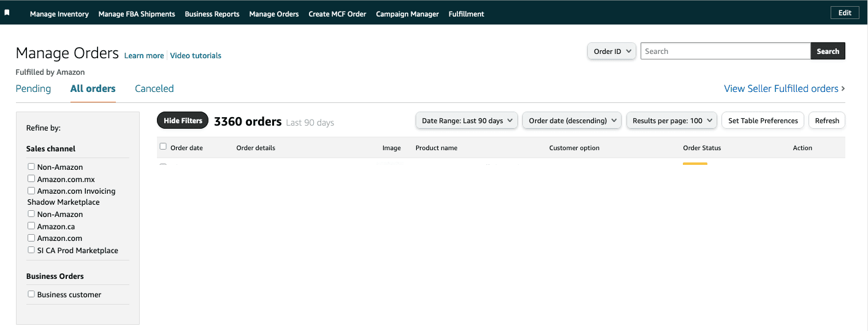Switch to the Canceled tab
868x331 pixels.
[x=154, y=89]
